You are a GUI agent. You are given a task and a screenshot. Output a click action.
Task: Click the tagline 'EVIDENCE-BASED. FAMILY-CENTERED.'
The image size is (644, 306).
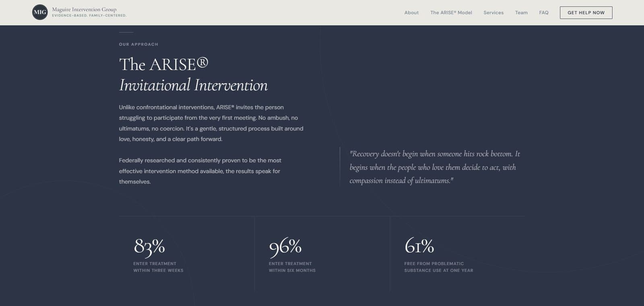(89, 16)
